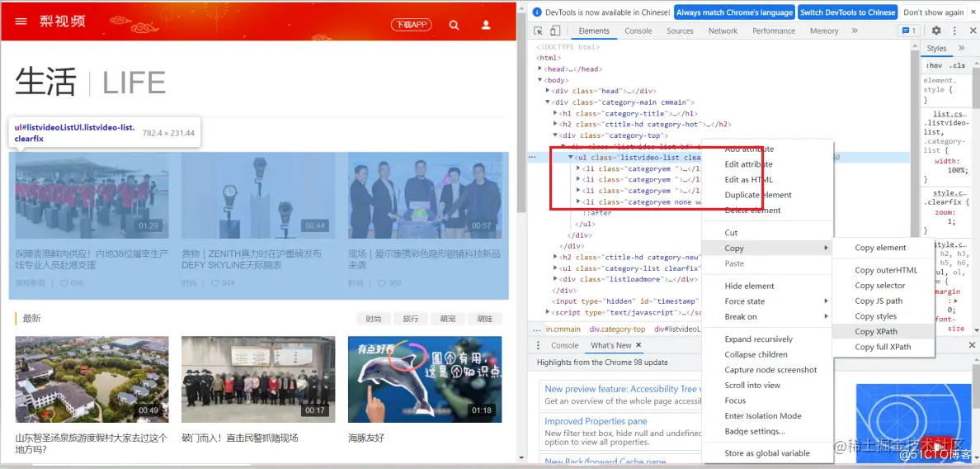The width and height of the screenshot is (980, 469).
Task: Expand the h2 class="ctitle-hd category-new" node
Action: pyautogui.click(x=555, y=257)
